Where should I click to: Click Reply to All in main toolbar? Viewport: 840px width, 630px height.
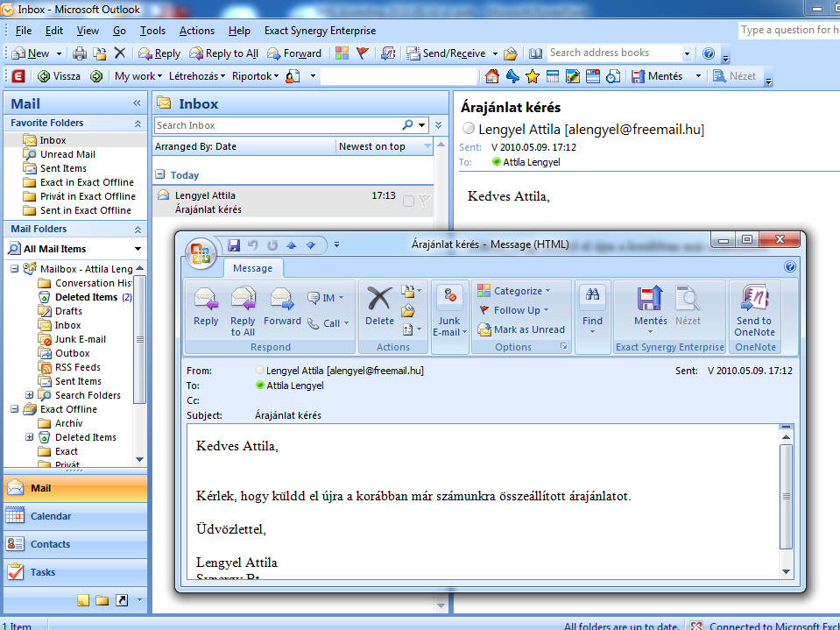pos(224,53)
